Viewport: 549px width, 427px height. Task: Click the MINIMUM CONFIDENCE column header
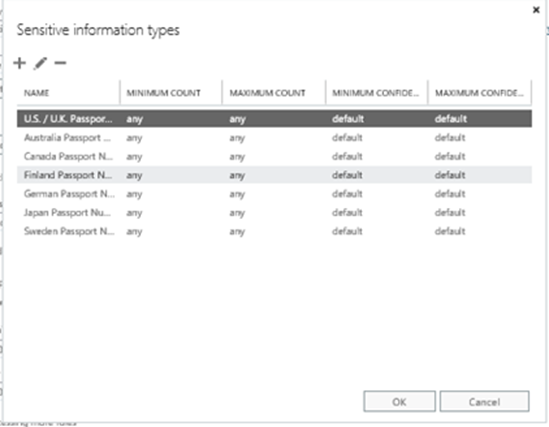[x=375, y=93]
